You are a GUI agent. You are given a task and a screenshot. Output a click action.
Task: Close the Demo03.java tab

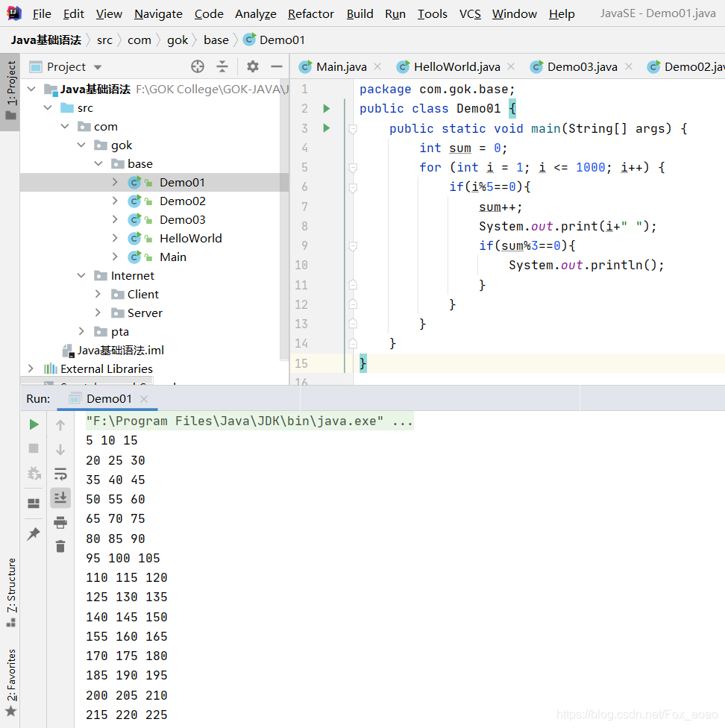coord(629,67)
